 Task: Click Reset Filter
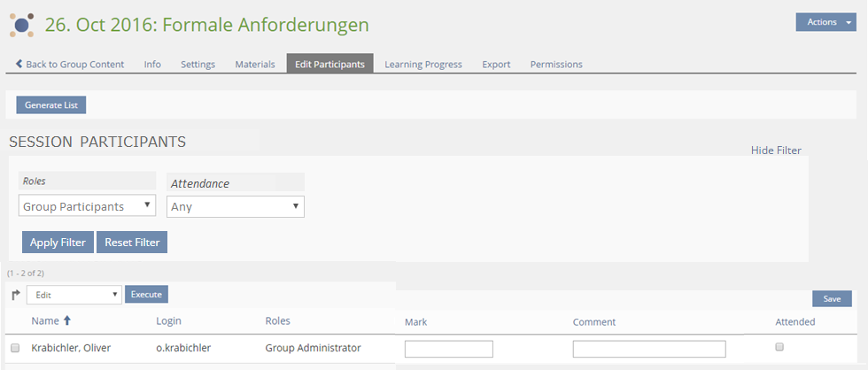(131, 243)
